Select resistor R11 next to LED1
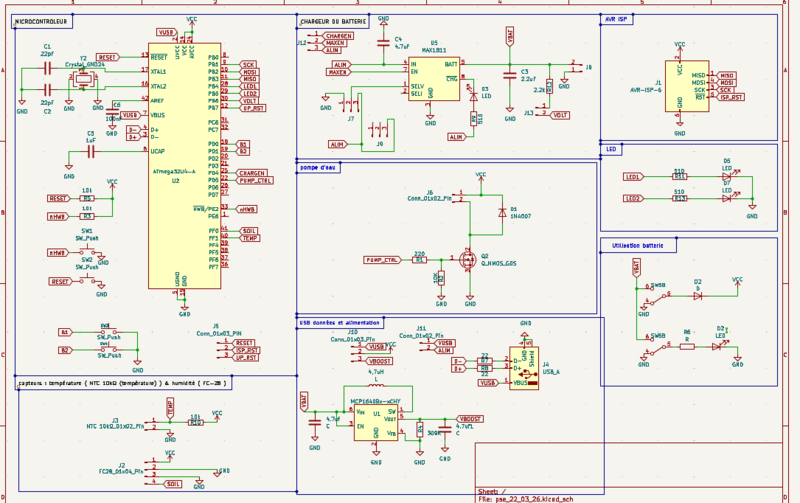The image size is (800, 503). click(679, 177)
